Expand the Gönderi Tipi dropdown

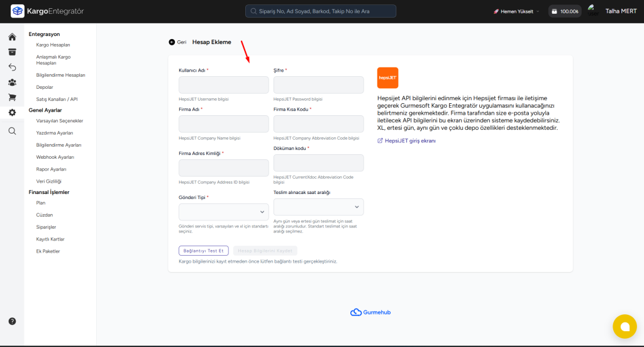click(x=223, y=212)
